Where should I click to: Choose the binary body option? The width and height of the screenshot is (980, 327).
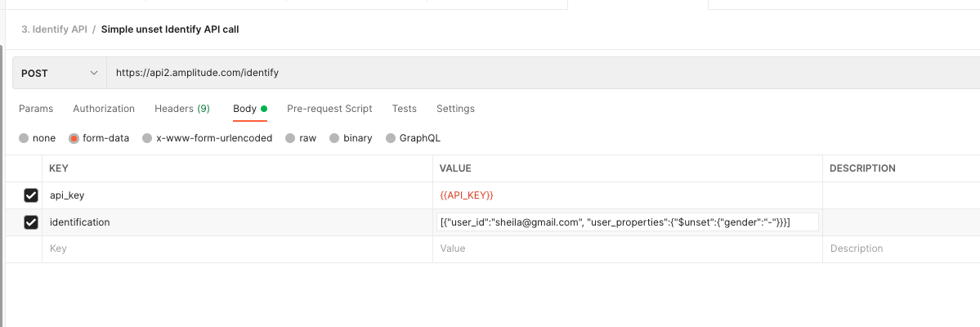point(334,138)
